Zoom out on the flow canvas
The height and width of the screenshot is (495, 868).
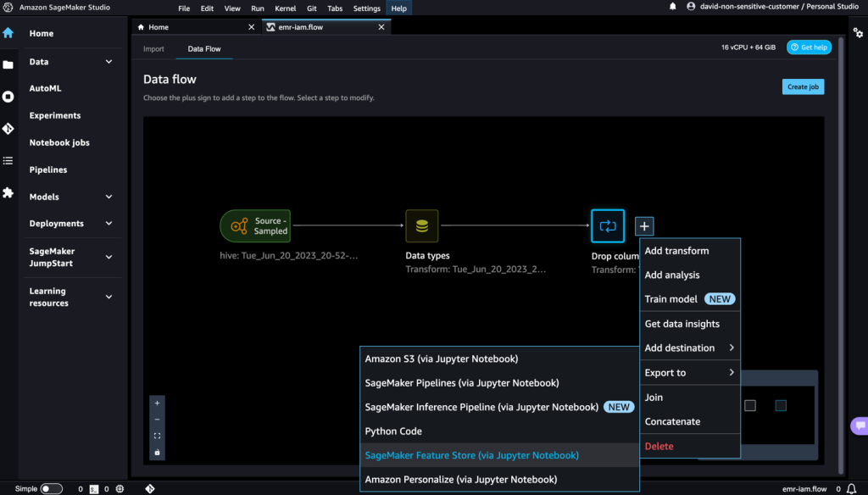pyautogui.click(x=157, y=420)
